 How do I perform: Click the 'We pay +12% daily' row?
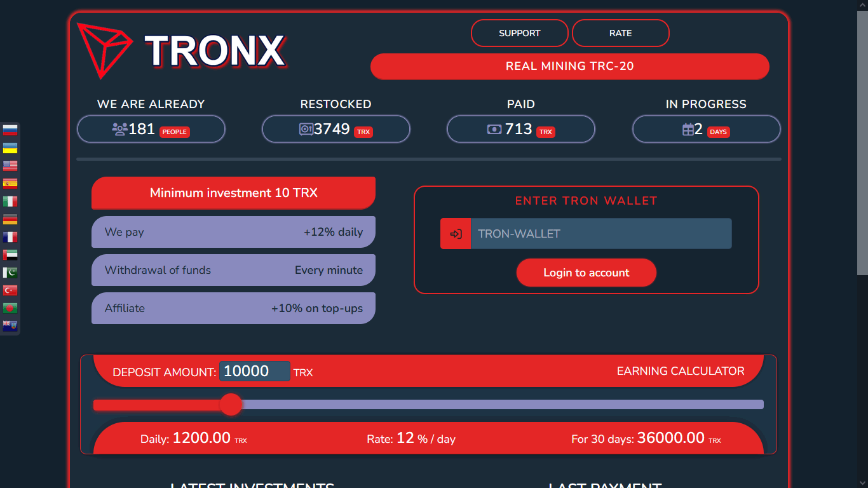(233, 232)
